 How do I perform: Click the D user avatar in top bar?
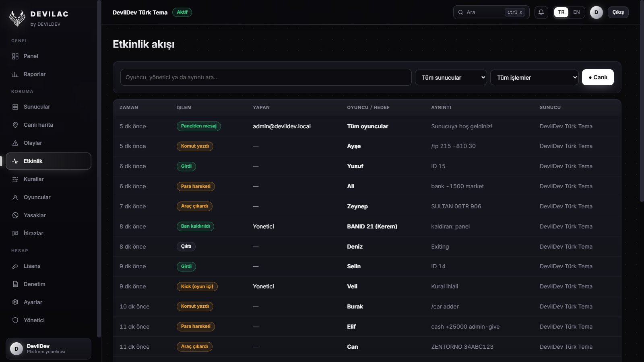(596, 12)
